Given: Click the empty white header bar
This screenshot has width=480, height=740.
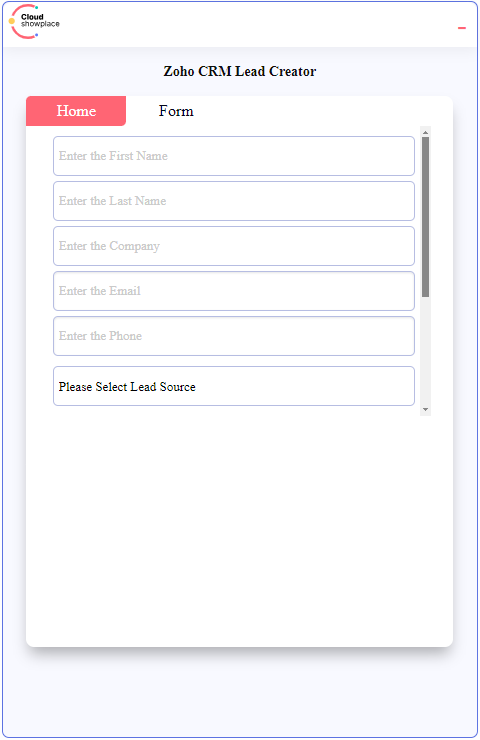Looking at the screenshot, I should [255, 25].
